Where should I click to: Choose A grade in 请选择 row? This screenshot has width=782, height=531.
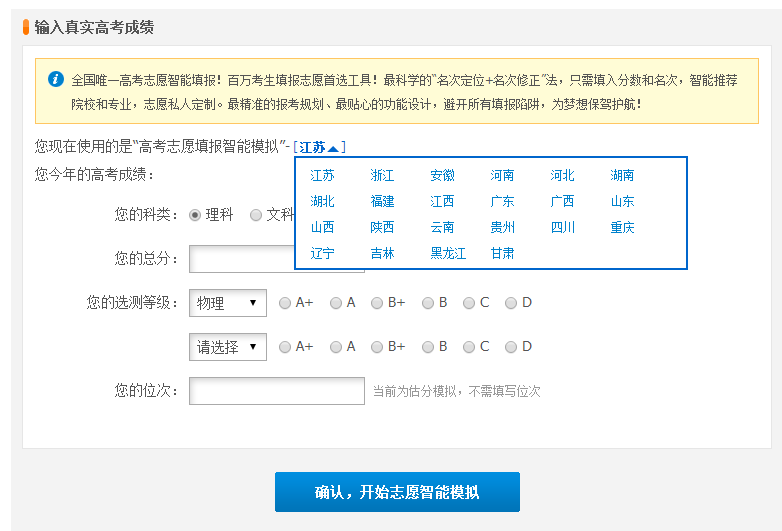(336, 347)
